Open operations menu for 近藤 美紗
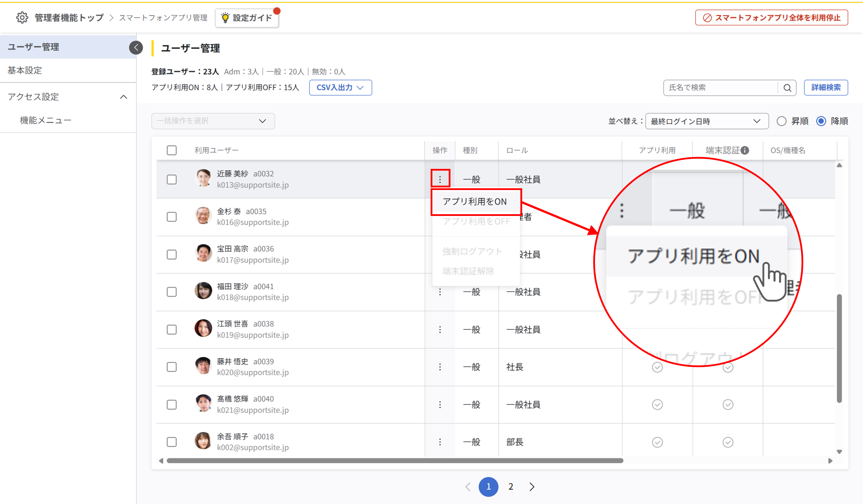863x504 pixels. pos(440,179)
